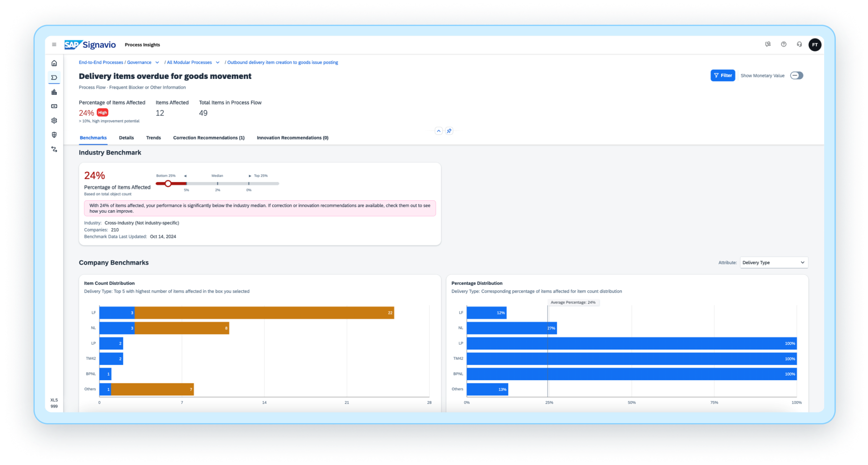Open Correction Recommendations (1) tab
This screenshot has width=868, height=465.
click(x=209, y=138)
